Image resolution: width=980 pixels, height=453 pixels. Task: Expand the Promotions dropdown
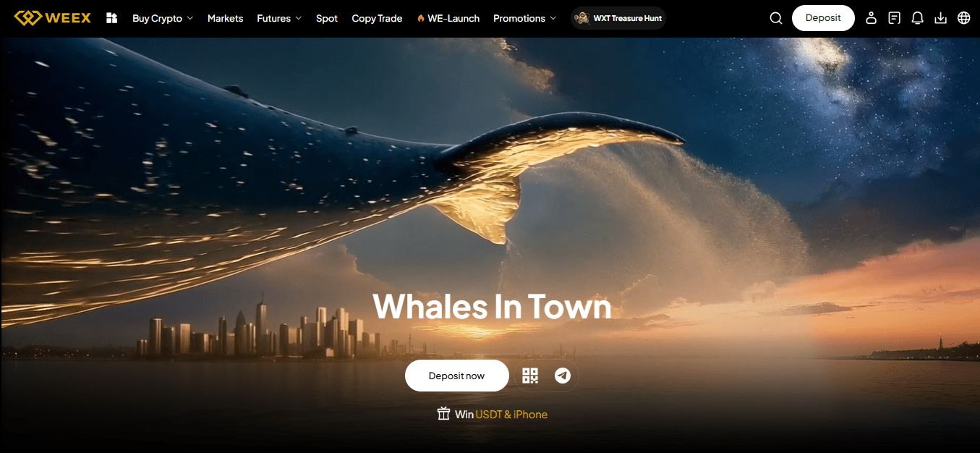coord(524,18)
